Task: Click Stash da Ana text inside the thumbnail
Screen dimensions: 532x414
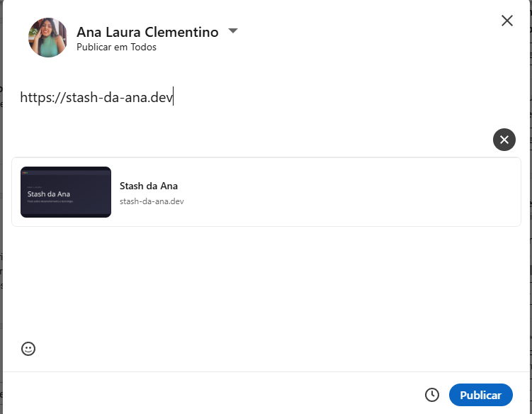Action: (x=48, y=194)
